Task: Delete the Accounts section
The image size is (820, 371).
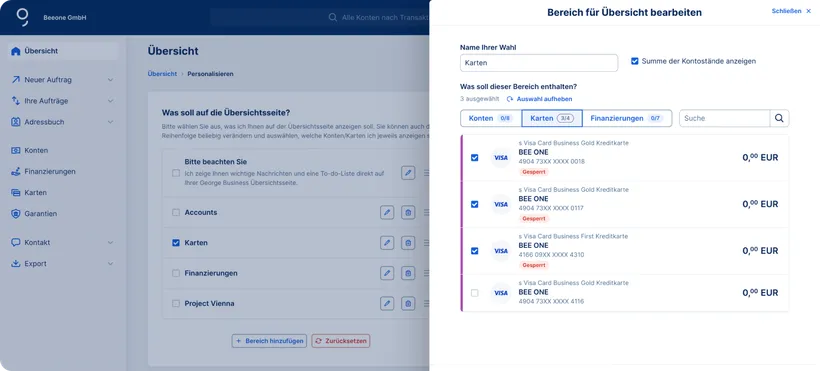Action: [x=408, y=212]
